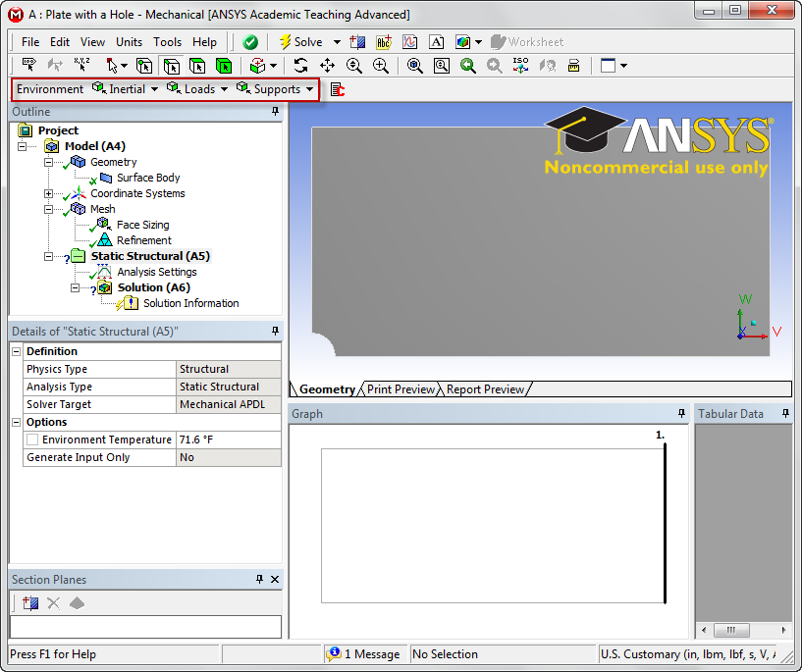
Task: Open the Images icon dropdown arrow
Action: (479, 42)
